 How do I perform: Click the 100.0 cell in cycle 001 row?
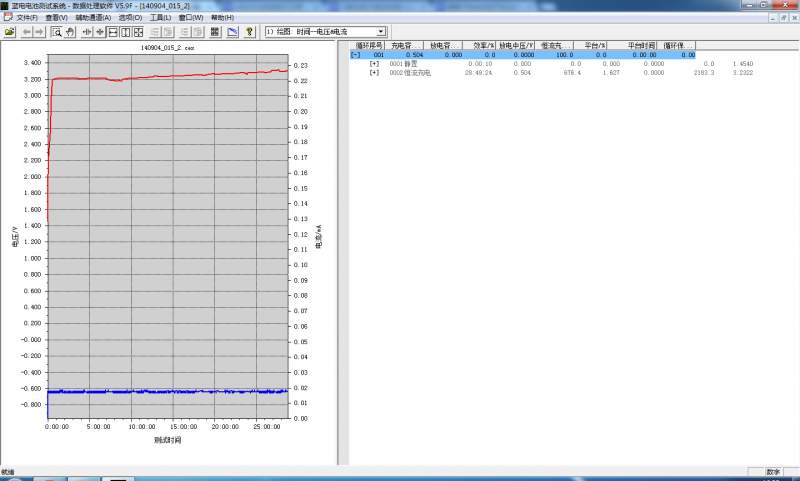[564, 55]
